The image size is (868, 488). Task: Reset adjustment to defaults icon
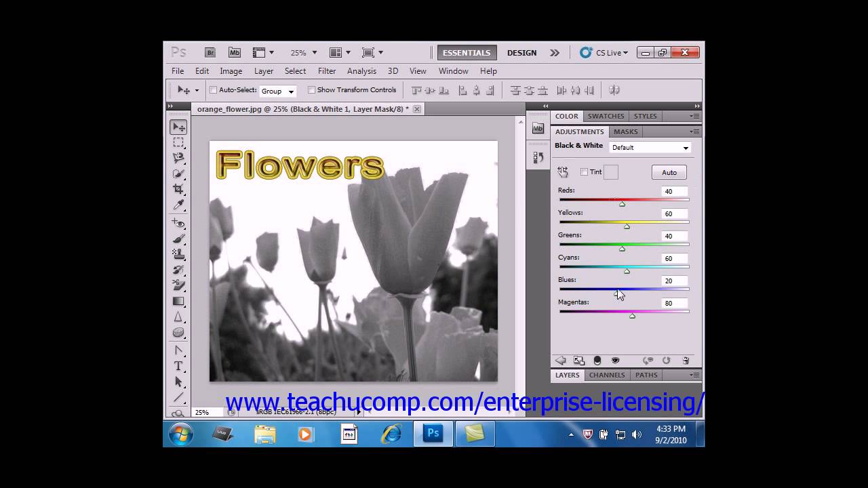[x=667, y=361]
